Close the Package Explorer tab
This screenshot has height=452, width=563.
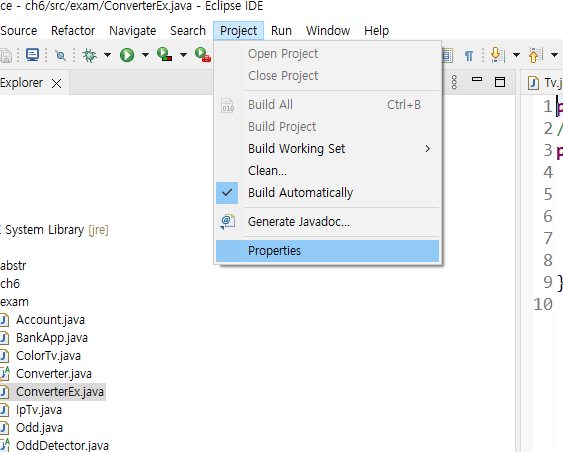[56, 84]
